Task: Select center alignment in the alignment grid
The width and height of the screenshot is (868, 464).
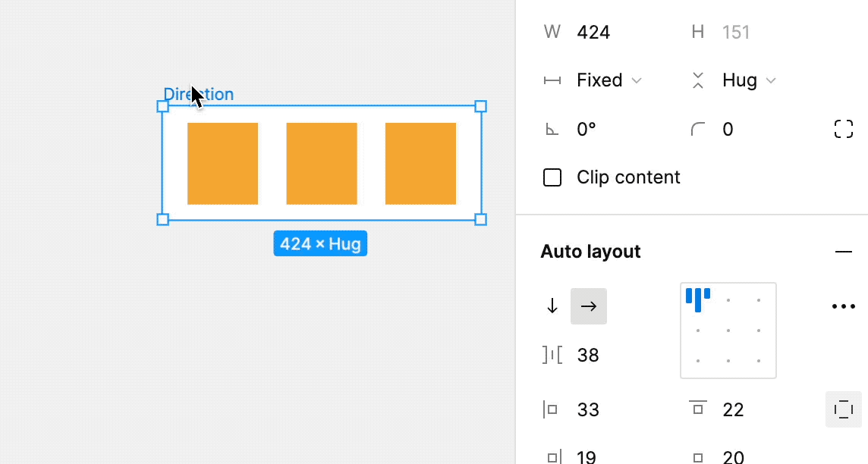Action: (x=728, y=331)
